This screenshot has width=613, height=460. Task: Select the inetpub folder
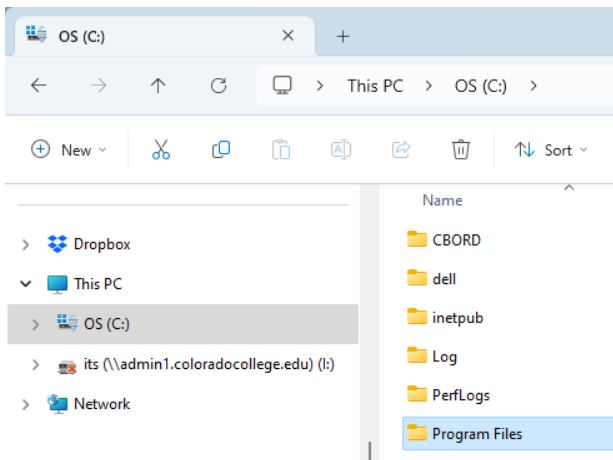tap(458, 318)
